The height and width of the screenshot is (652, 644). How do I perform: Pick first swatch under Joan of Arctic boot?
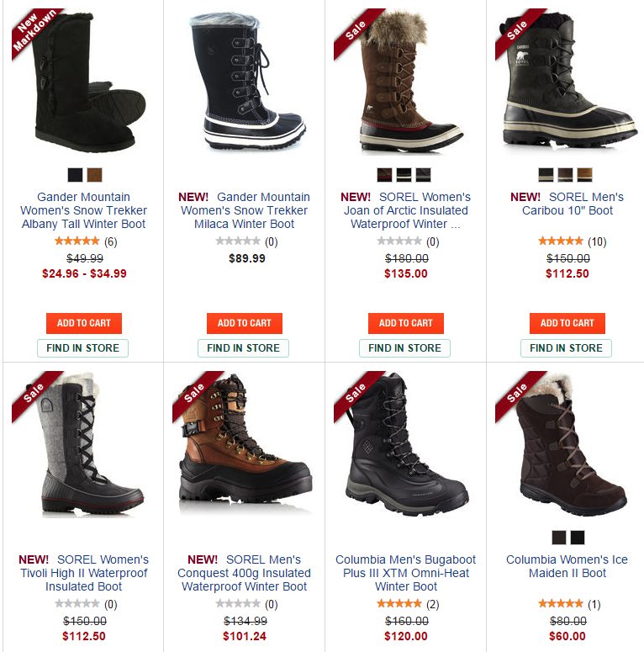point(384,175)
